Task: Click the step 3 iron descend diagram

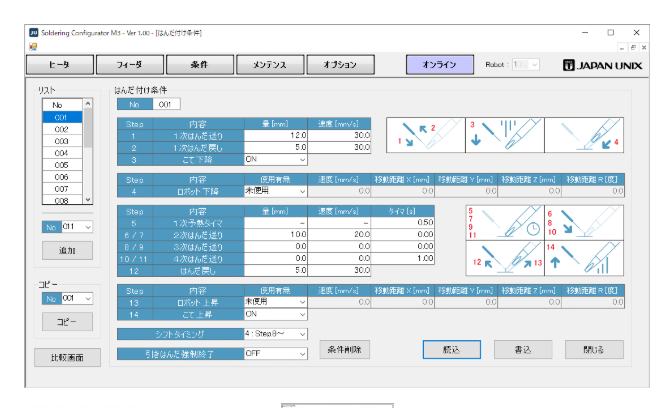Action: click(505, 135)
